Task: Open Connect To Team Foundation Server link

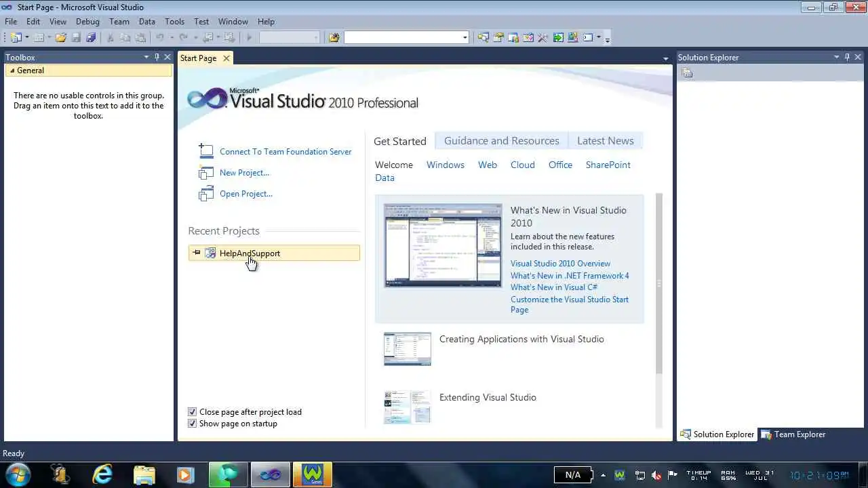Action: pos(285,152)
